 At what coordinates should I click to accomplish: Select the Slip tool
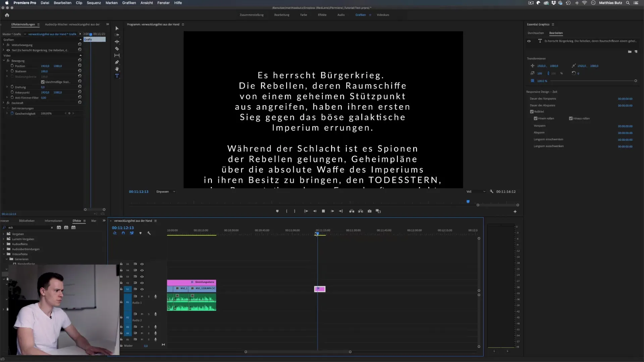pyautogui.click(x=117, y=55)
